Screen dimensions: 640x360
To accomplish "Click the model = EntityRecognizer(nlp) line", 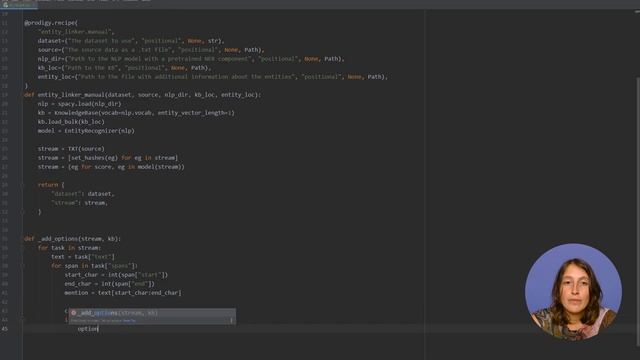I will pos(86,131).
